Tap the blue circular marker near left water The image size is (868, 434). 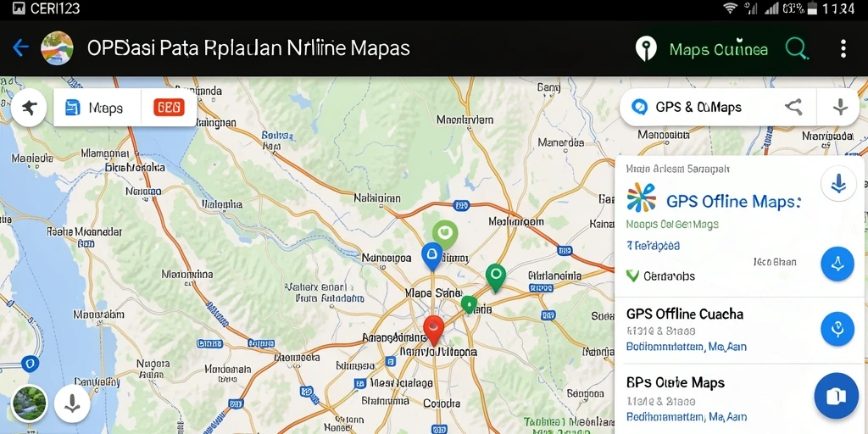(30, 364)
